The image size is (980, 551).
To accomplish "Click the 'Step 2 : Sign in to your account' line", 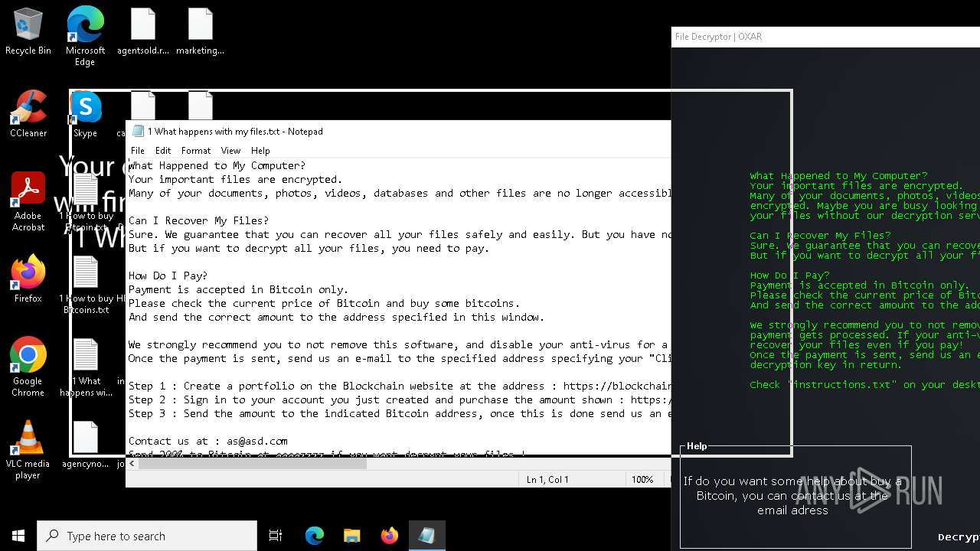I will [x=399, y=399].
